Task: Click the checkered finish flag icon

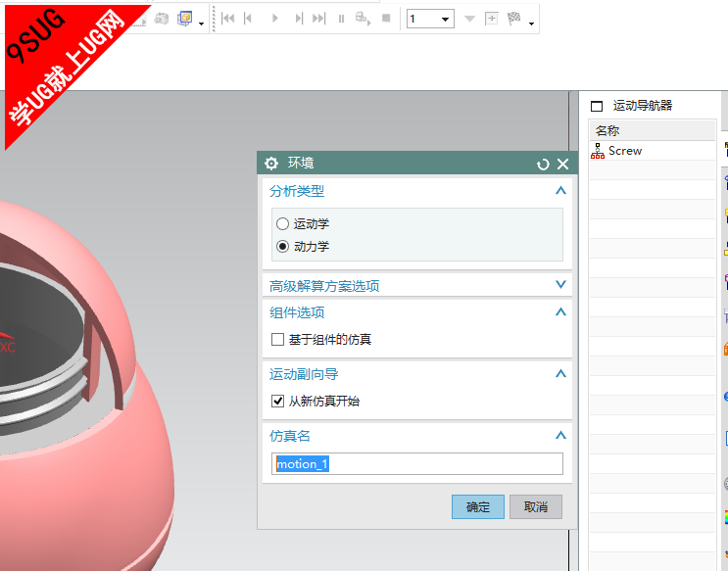Action: click(x=514, y=18)
